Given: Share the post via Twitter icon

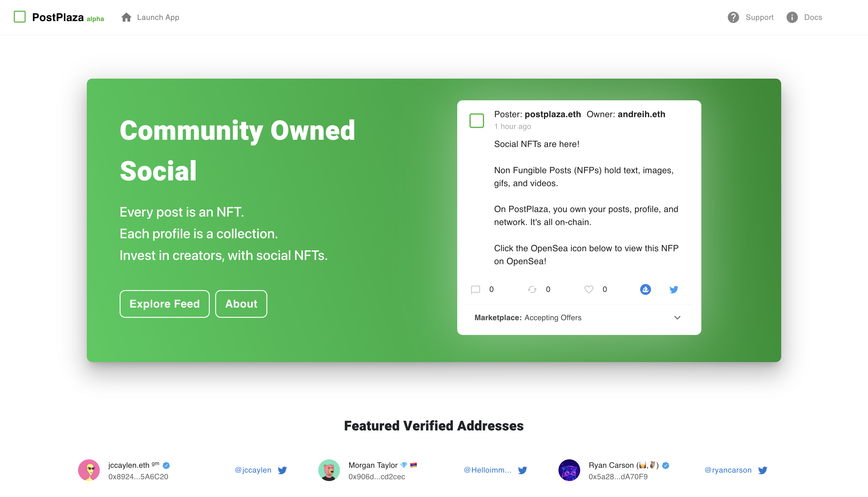Looking at the screenshot, I should pyautogui.click(x=673, y=289).
